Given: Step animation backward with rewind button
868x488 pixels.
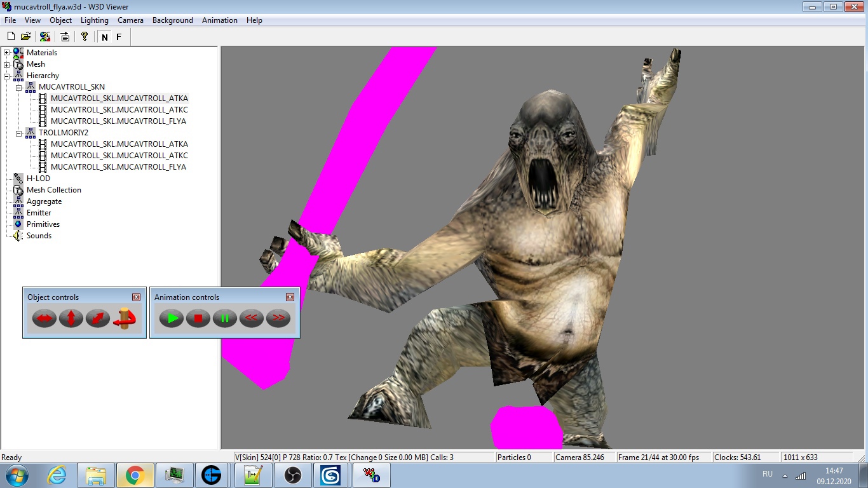Looking at the screenshot, I should coord(252,318).
